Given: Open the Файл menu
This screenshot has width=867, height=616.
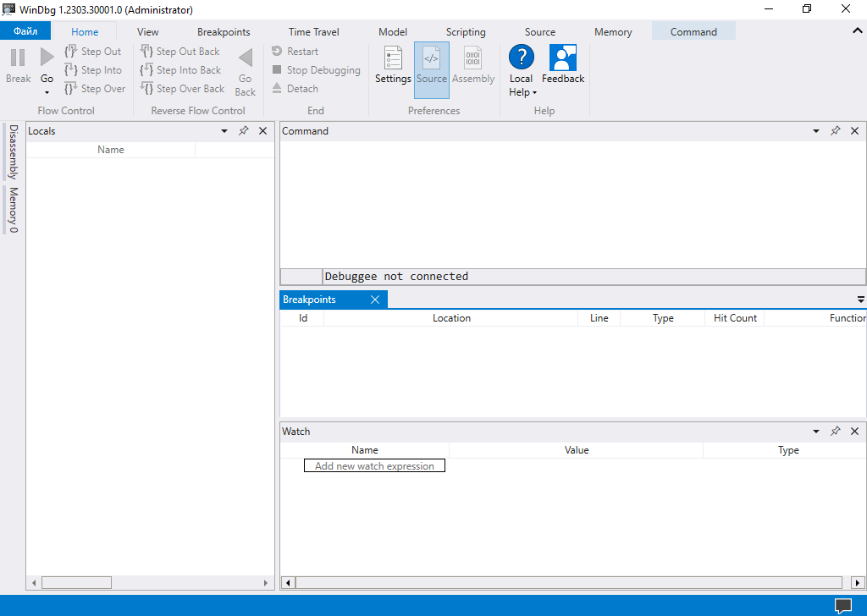Looking at the screenshot, I should 25,31.
